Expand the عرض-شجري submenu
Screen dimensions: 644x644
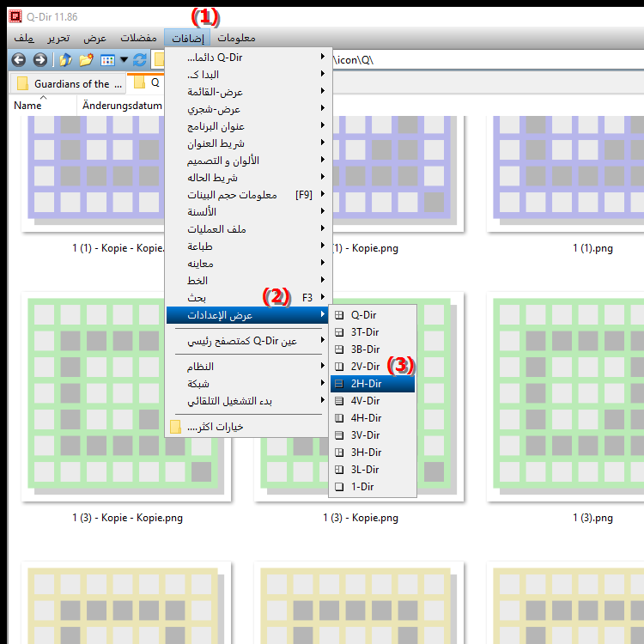[x=247, y=109]
